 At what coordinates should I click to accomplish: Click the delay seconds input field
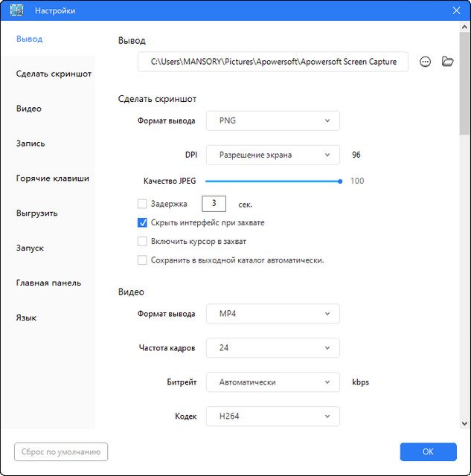214,203
